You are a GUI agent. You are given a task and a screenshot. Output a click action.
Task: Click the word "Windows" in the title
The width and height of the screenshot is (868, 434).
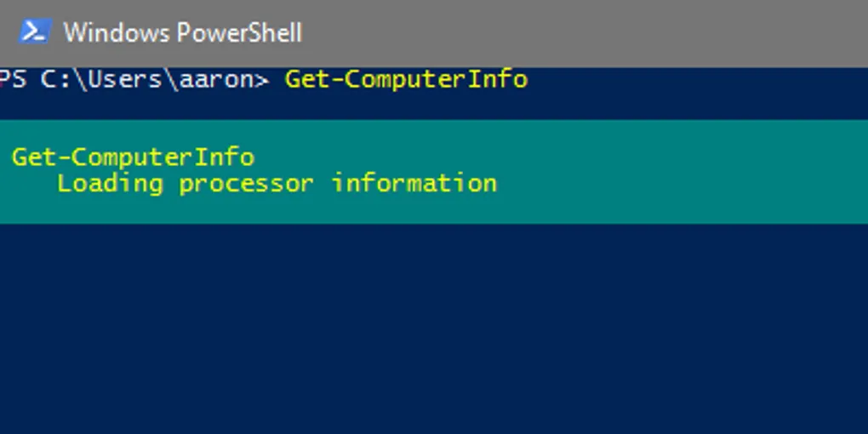pyautogui.click(x=117, y=33)
